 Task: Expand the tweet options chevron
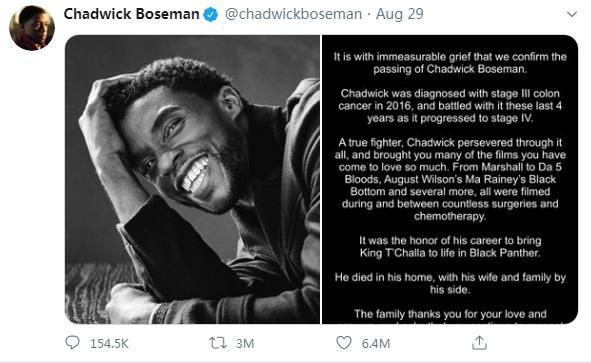point(572,14)
